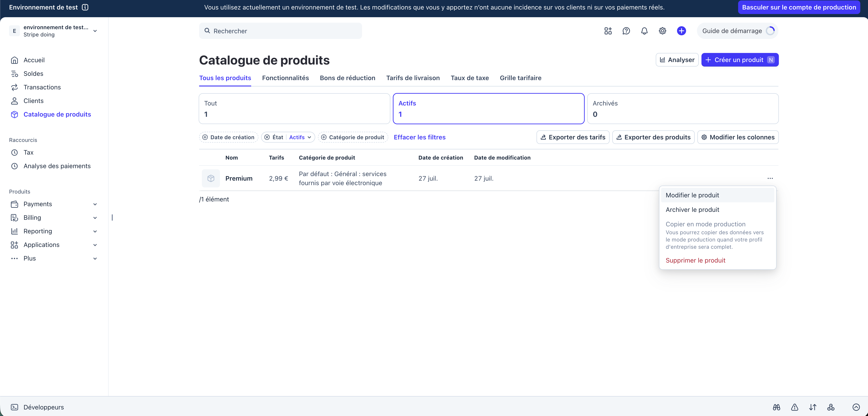This screenshot has width=868, height=416.
Task: Click the Billing invoice icon
Action: [14, 218]
